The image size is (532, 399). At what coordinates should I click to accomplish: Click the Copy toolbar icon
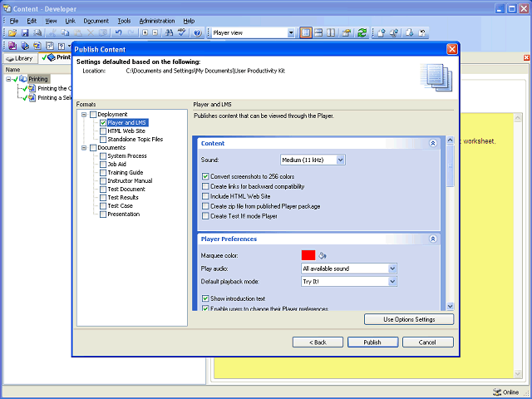[65, 33]
